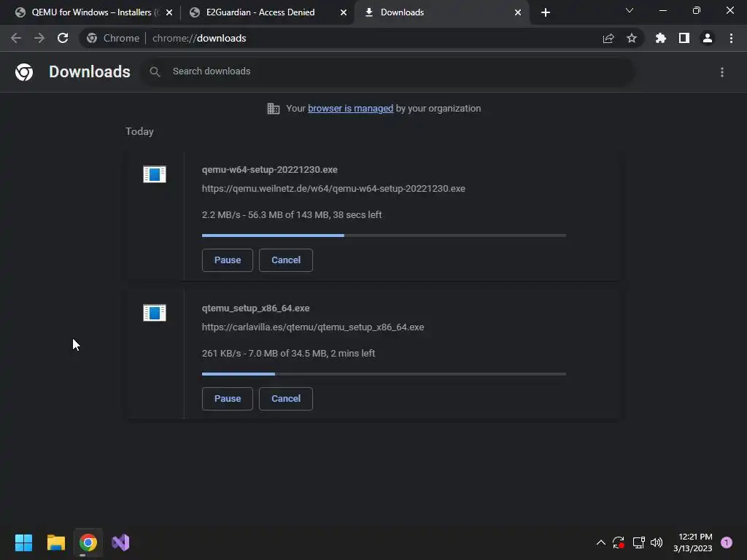This screenshot has height=560, width=747.
Task: Focus the Search downloads field
Action: 387,71
